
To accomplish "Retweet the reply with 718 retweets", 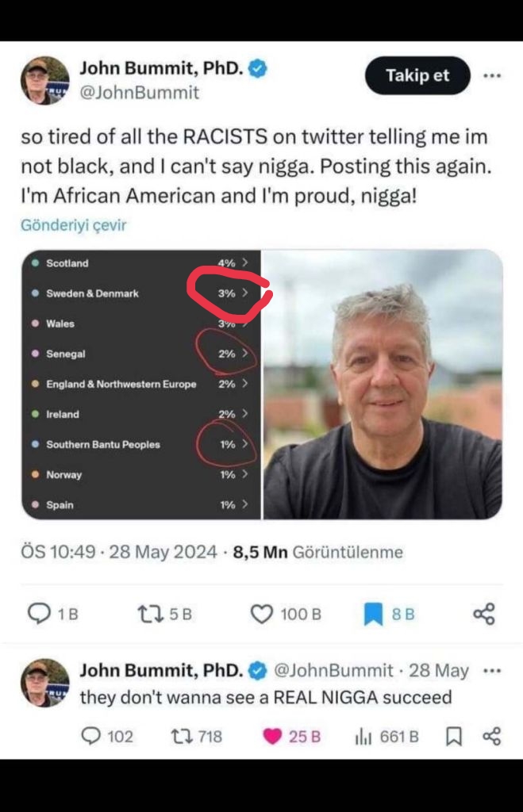I will pos(181,737).
